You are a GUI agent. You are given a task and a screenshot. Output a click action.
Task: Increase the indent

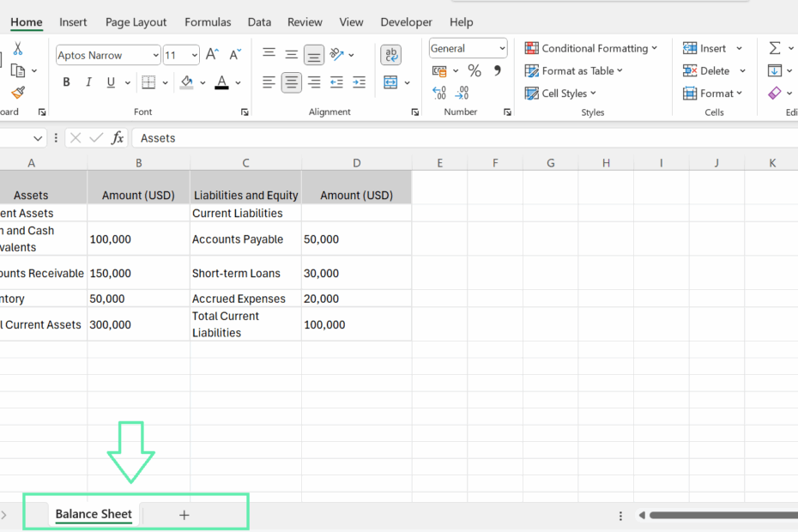360,82
